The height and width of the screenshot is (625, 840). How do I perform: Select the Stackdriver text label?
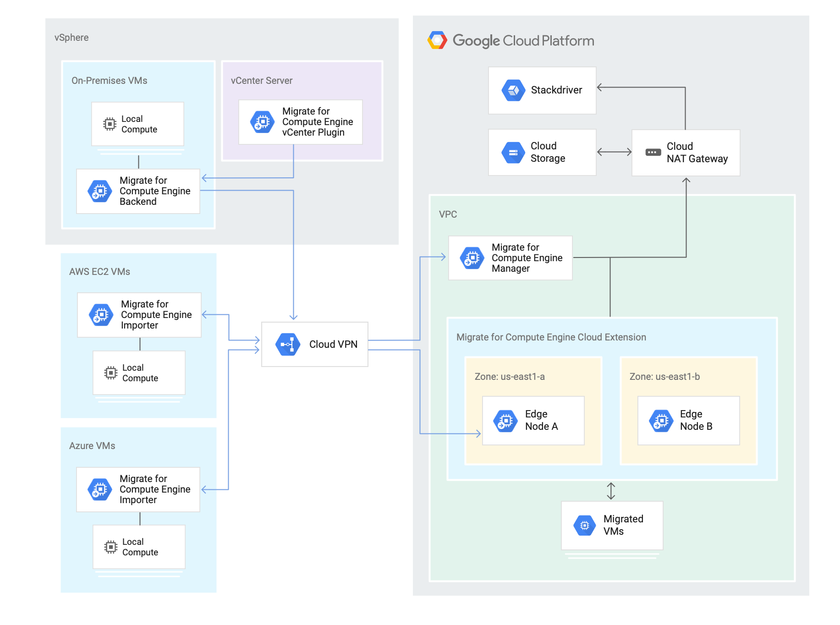(x=556, y=90)
